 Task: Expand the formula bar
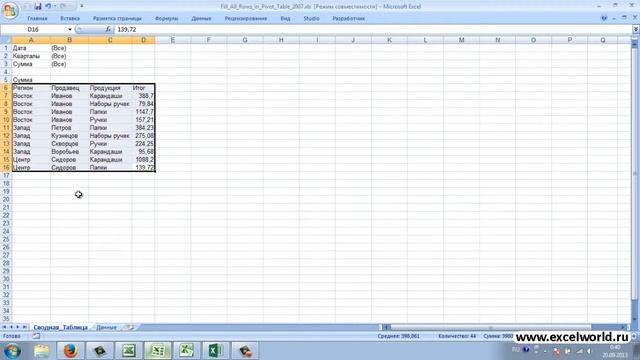click(x=636, y=29)
